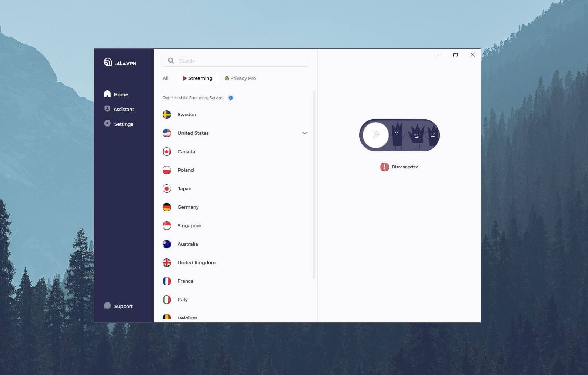Click the search magnifier icon

[171, 61]
